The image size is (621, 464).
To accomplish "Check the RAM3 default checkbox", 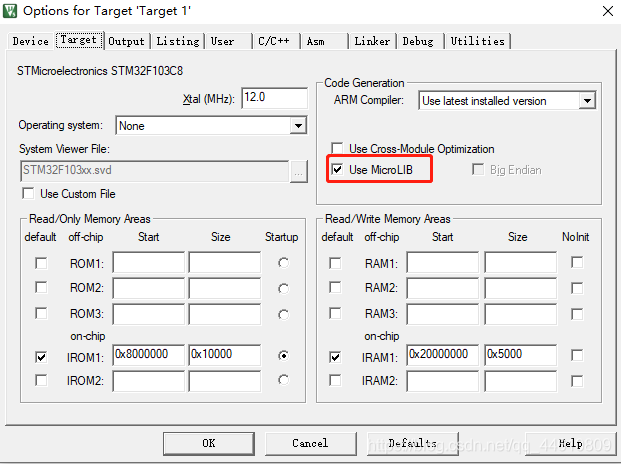I will pyautogui.click(x=335, y=314).
